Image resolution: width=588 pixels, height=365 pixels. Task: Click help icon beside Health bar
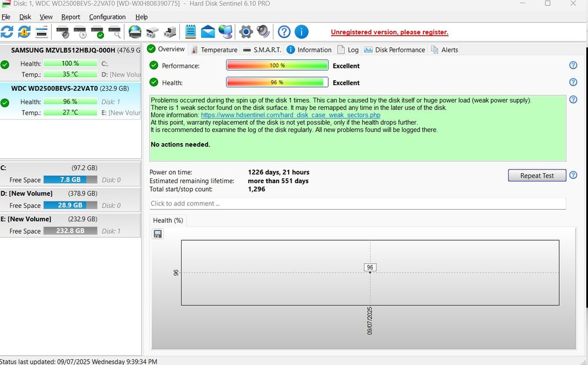[x=573, y=82]
